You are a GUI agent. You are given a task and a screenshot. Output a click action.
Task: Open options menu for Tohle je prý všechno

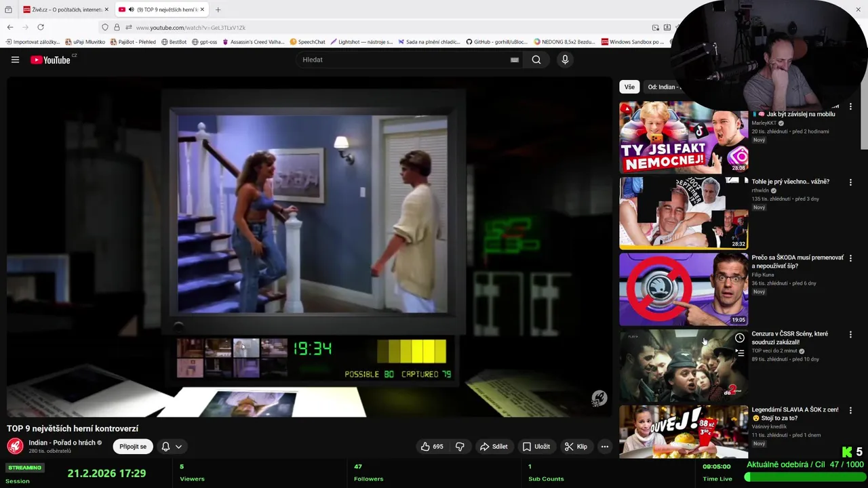point(850,182)
